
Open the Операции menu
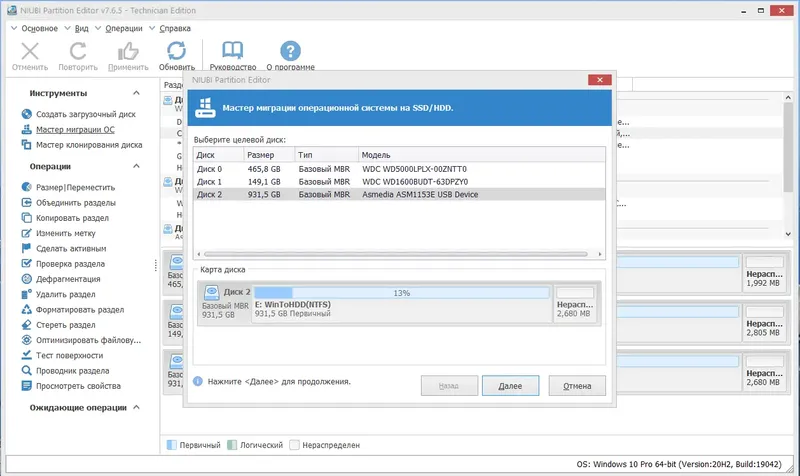[x=123, y=29]
